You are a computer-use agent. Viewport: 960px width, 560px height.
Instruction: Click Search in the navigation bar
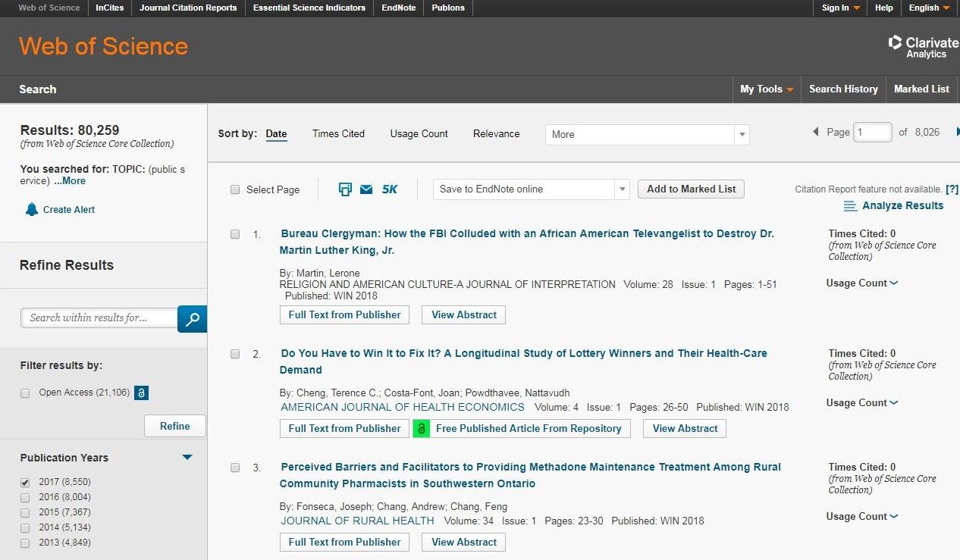[x=38, y=89]
